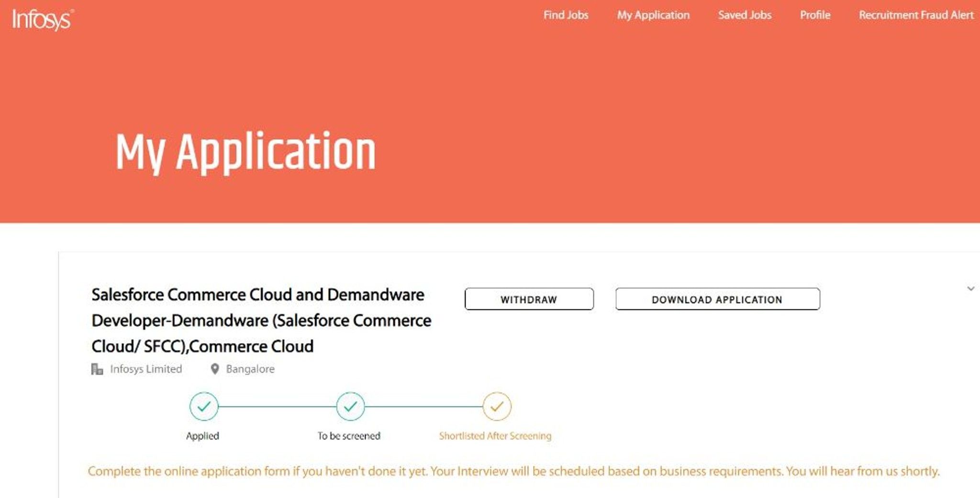
Task: Click the DOWNLOAD APPLICATION button
Action: (717, 299)
